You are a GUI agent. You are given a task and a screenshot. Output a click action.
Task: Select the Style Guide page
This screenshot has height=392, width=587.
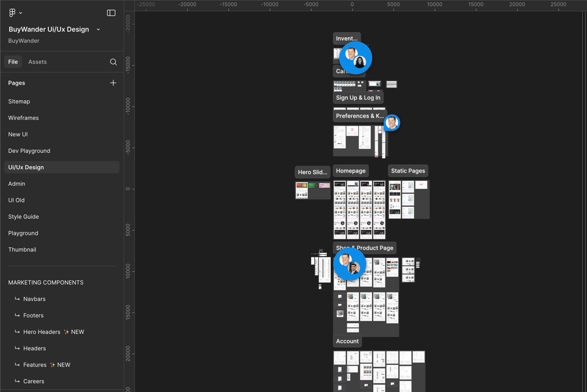click(x=23, y=217)
